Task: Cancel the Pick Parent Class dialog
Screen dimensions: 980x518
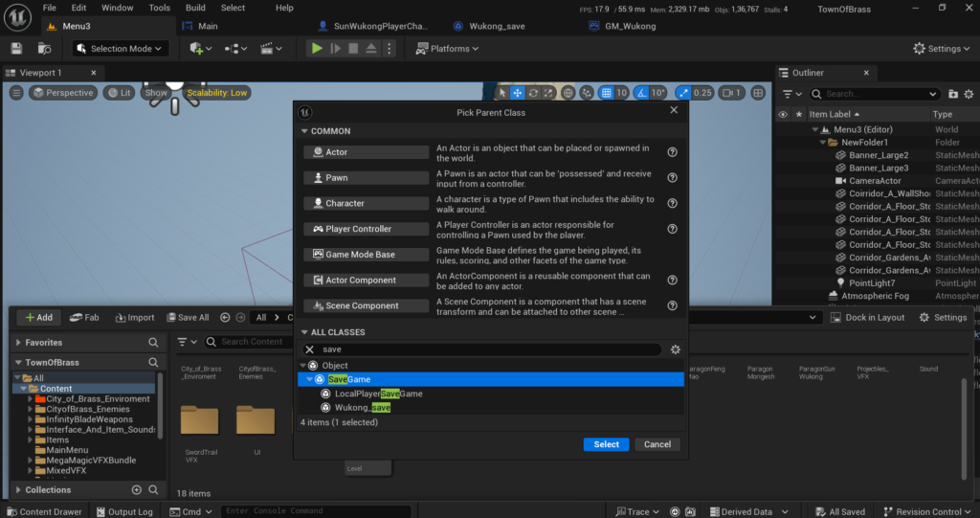Action: 657,444
